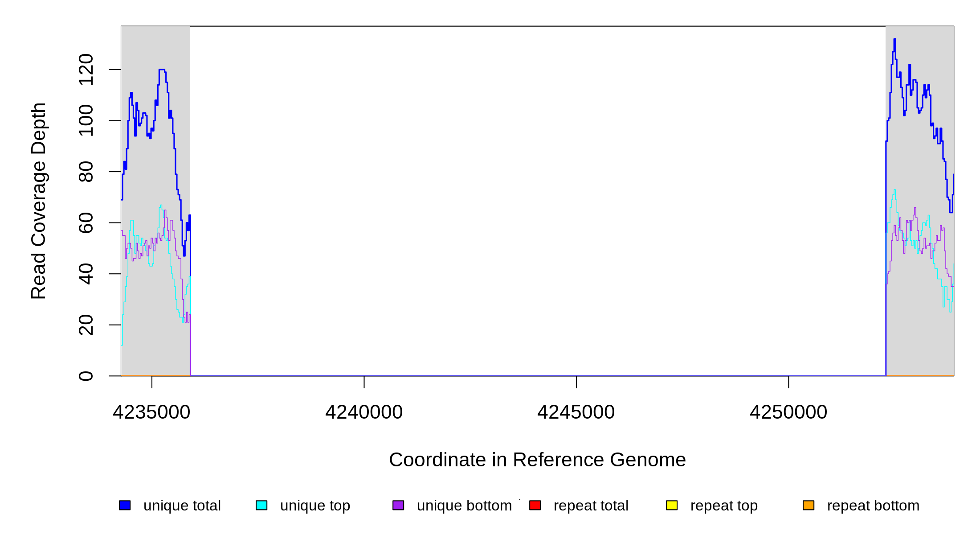This screenshot has width=980, height=535.
Task: Select the yellow repeat top legend swatch
Action: pos(672,505)
